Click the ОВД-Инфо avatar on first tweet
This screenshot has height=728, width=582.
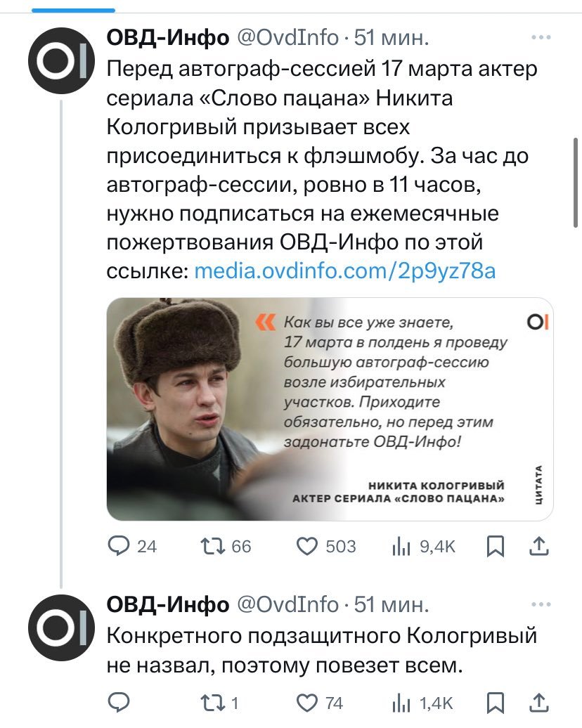point(61,63)
